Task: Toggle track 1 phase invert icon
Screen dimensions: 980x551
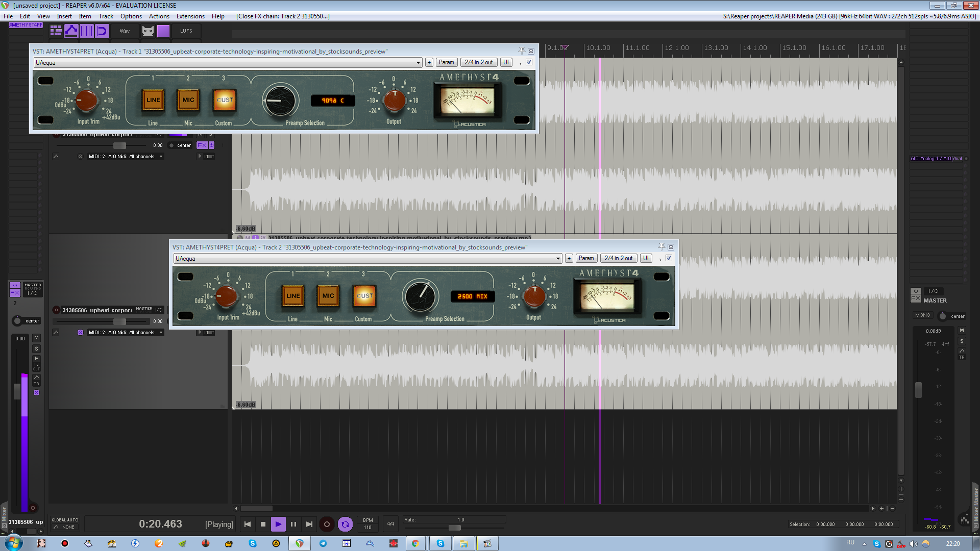Action: (x=80, y=157)
